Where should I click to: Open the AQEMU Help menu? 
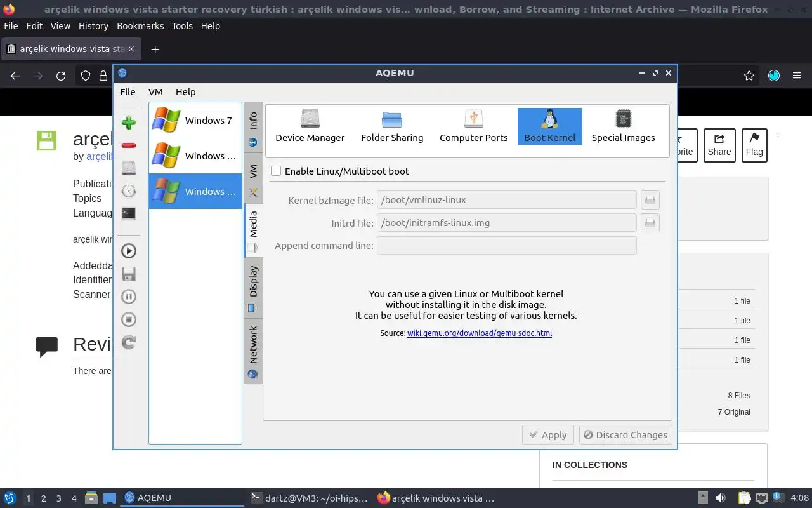[186, 92]
